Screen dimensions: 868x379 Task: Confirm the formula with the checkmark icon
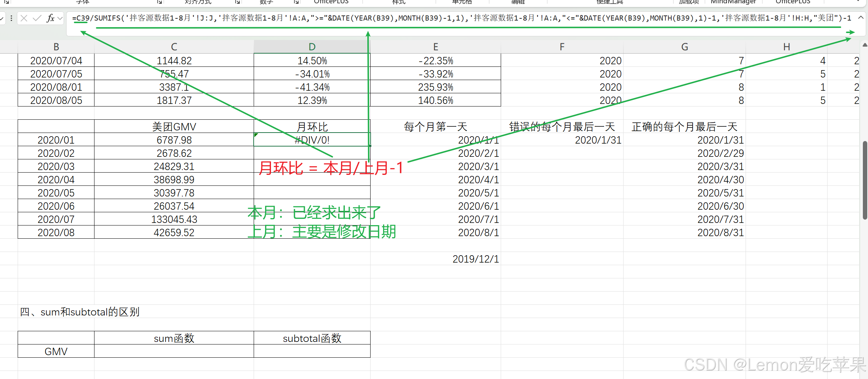(37, 18)
